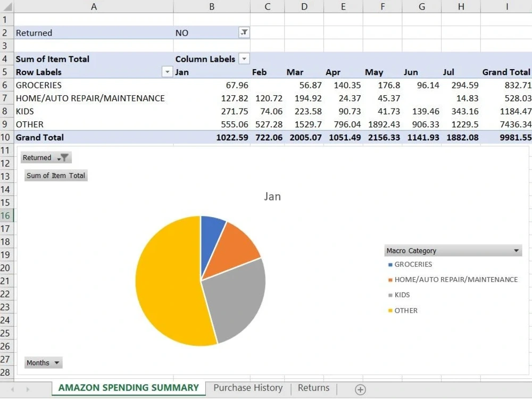Select cell with value 1184.47
The height and width of the screenshot is (399, 532).
(x=506, y=111)
